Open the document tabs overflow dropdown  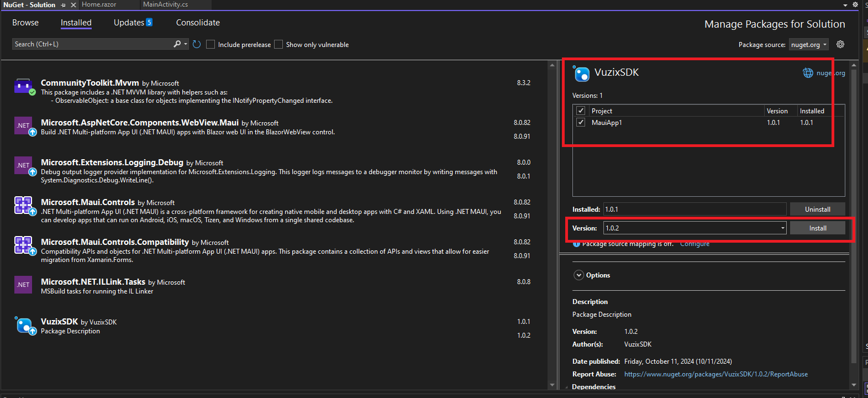845,4
